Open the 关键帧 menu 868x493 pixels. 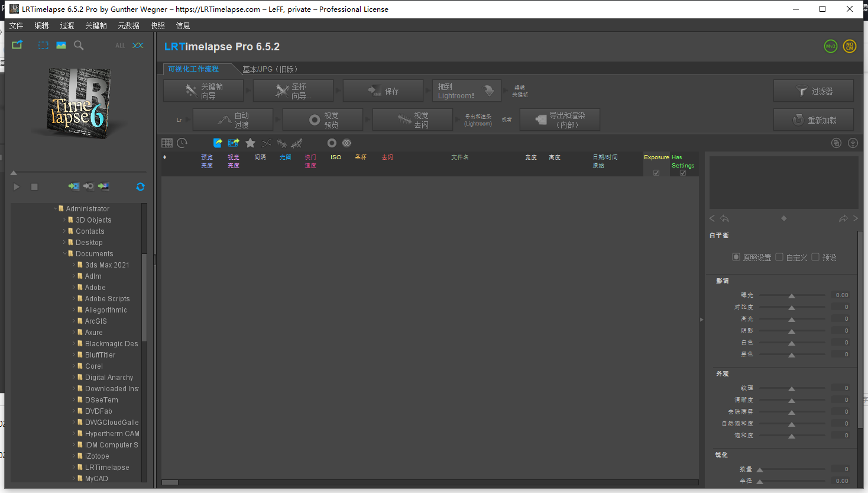point(96,25)
